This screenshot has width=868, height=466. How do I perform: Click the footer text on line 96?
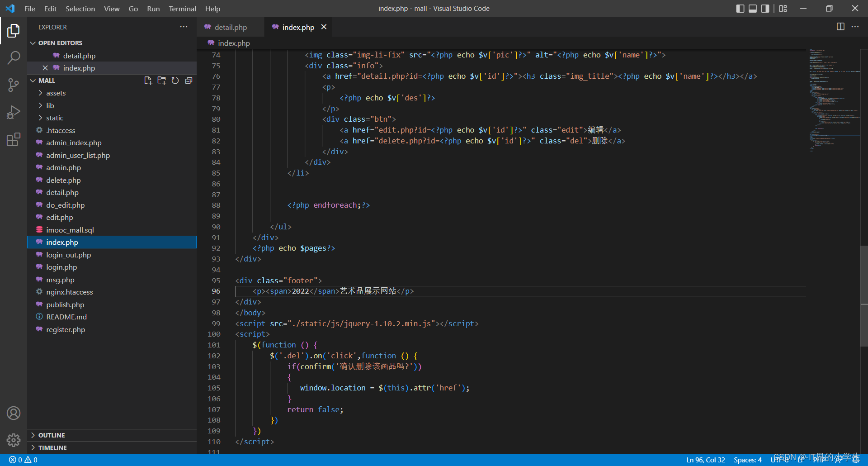(368, 291)
